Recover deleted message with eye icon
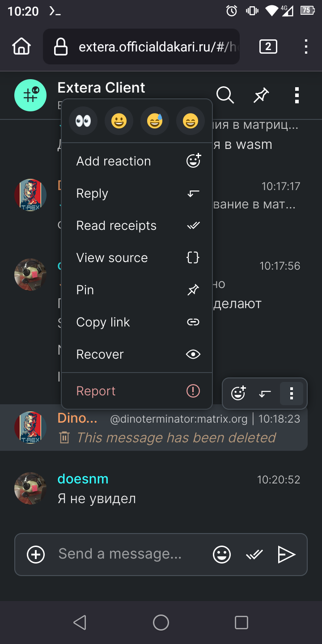322x644 pixels. click(137, 354)
